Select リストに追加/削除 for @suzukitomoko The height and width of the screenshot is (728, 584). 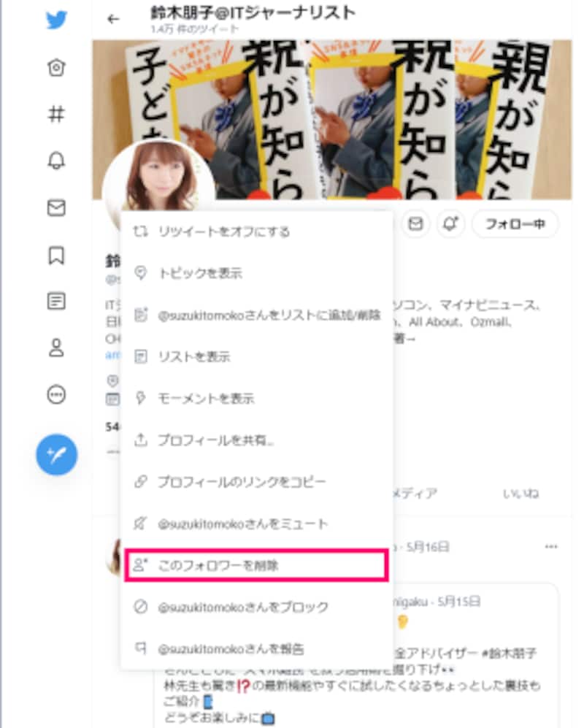pos(256,315)
